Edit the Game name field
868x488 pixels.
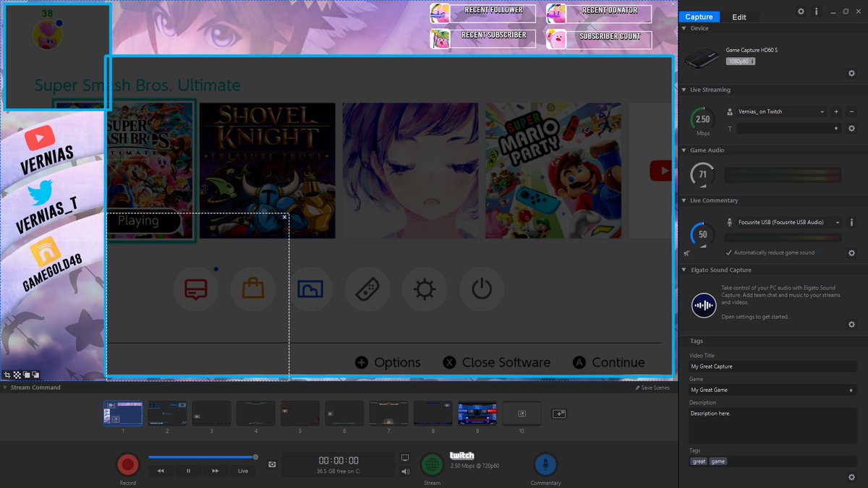(x=773, y=390)
